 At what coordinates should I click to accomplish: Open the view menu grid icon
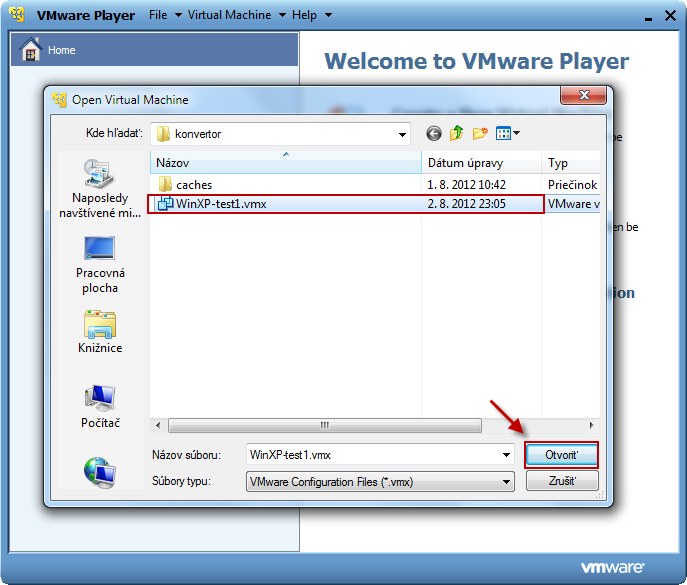pos(503,133)
